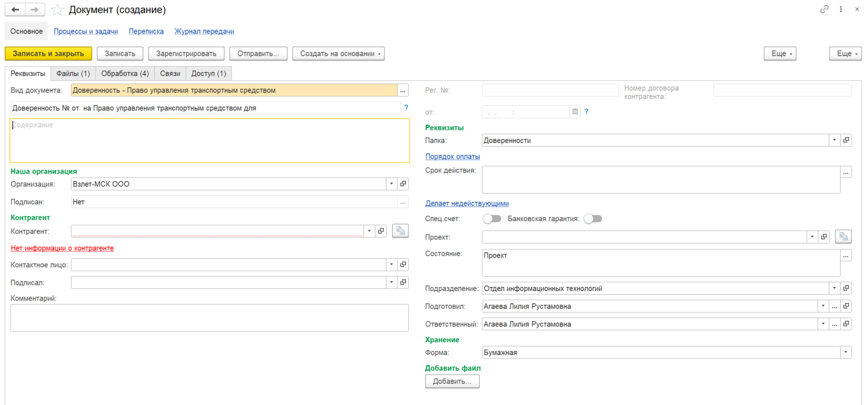Open Проект record icon

[824, 237]
